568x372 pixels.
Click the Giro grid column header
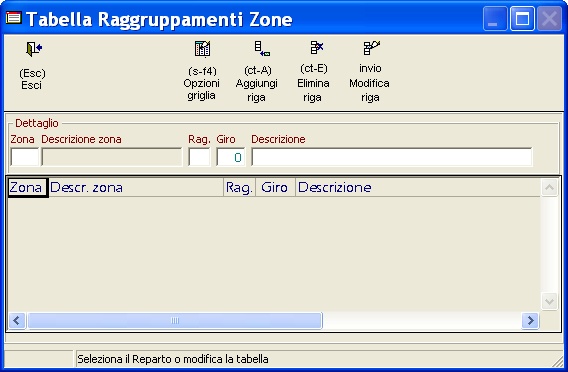[275, 188]
